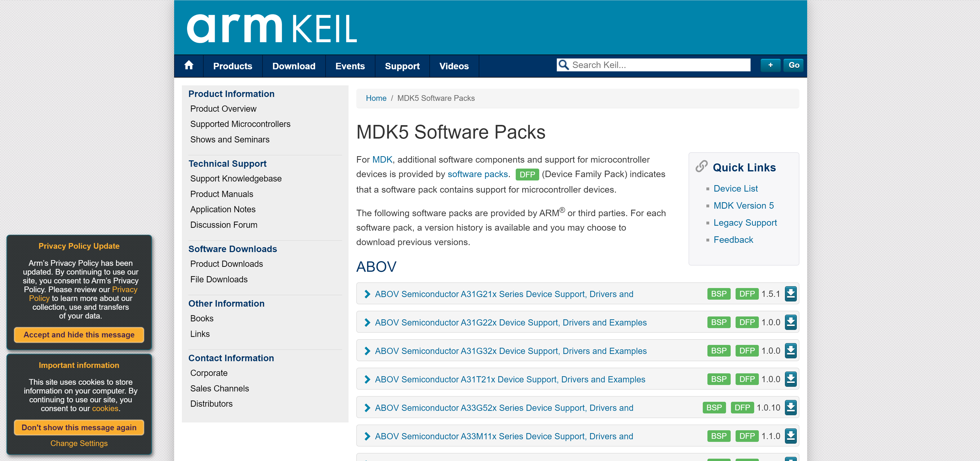Download the A31G32x pack
This screenshot has height=461, width=980.
click(791, 351)
